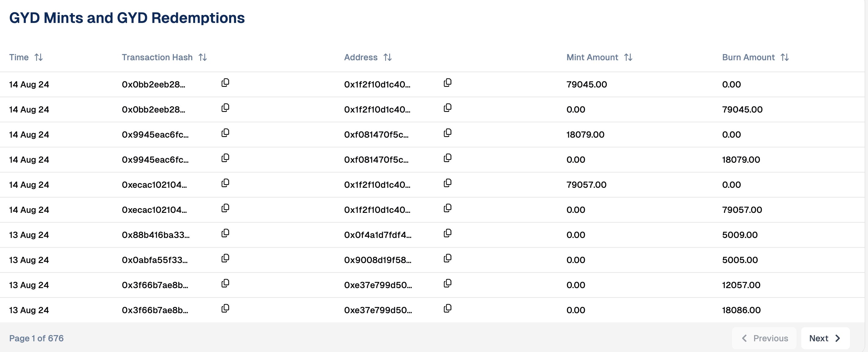Copy hash 0x3f66b7ae8b in 12057.00 burn row
Screen dimensions: 868x352
(x=225, y=283)
